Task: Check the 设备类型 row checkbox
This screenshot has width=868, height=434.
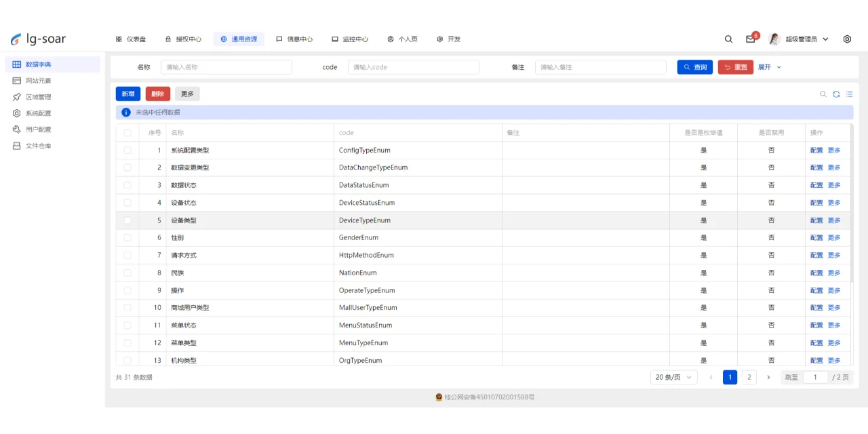Action: point(127,220)
